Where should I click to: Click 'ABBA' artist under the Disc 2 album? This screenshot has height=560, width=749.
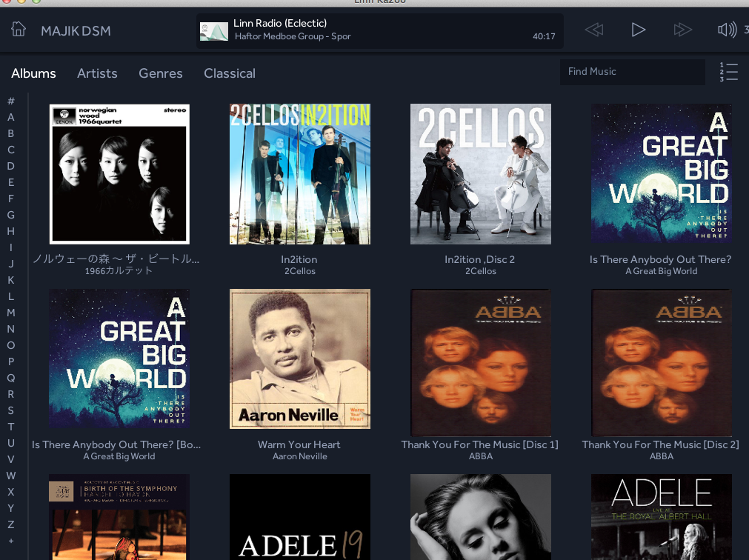coord(661,456)
